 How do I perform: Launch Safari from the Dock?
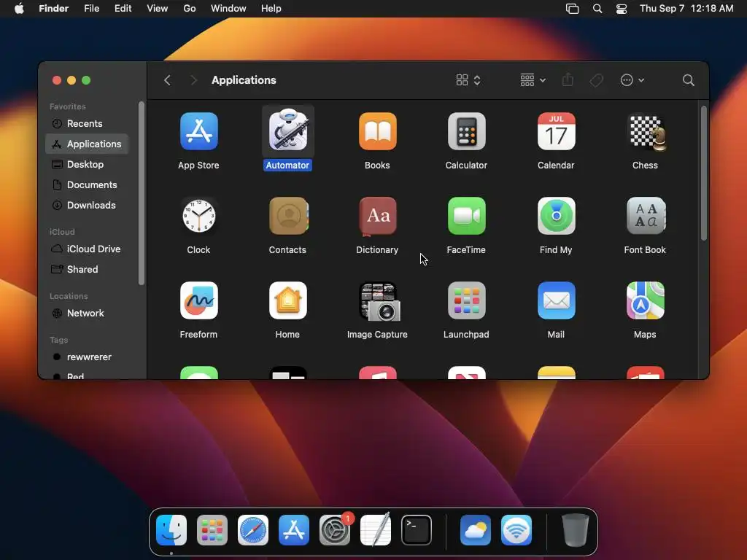pyautogui.click(x=253, y=530)
